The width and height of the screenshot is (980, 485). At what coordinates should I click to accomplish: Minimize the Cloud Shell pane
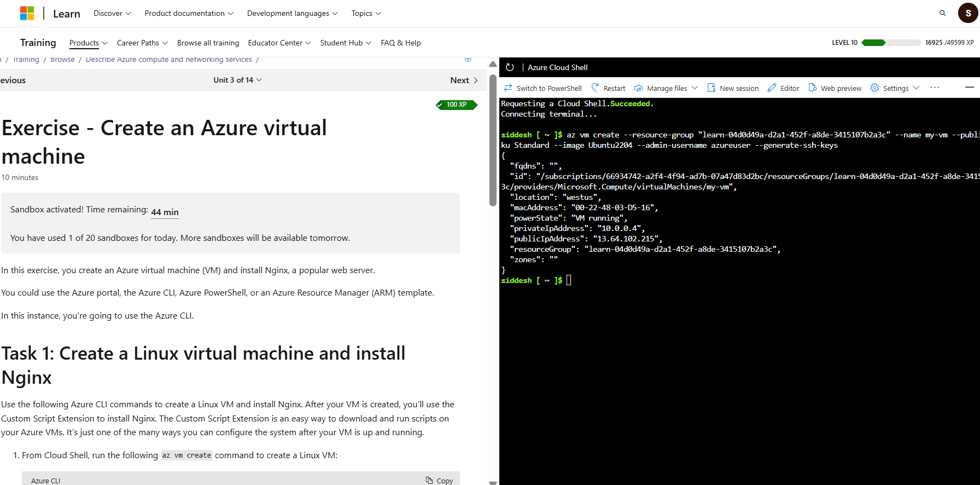tap(970, 88)
